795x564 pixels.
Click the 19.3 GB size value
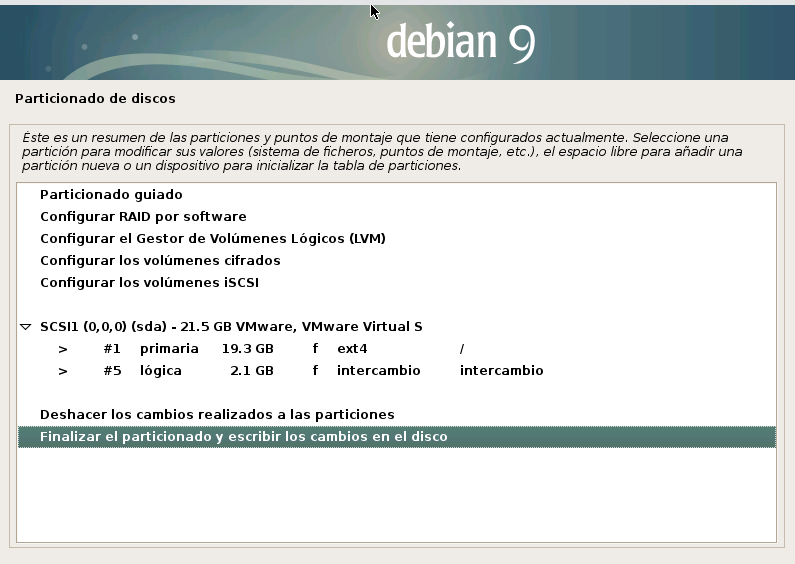[x=247, y=349]
